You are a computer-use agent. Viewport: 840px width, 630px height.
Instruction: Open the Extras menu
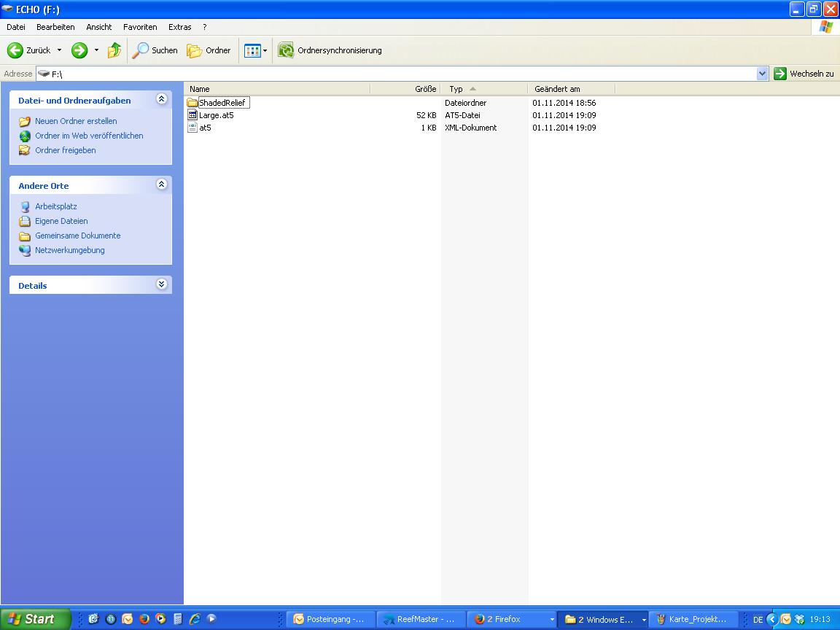pyautogui.click(x=179, y=27)
